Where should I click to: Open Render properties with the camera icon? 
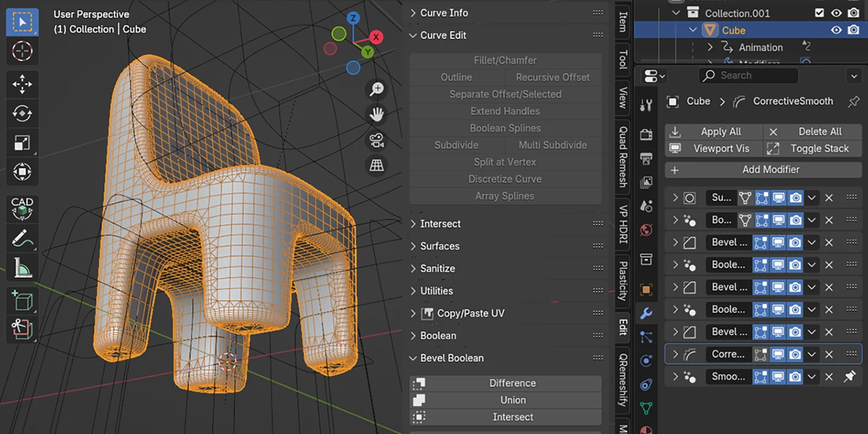pyautogui.click(x=646, y=133)
